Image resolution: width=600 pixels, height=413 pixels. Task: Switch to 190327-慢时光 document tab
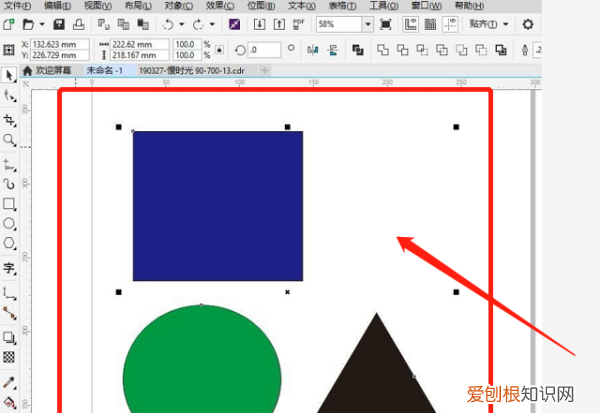tap(192, 71)
